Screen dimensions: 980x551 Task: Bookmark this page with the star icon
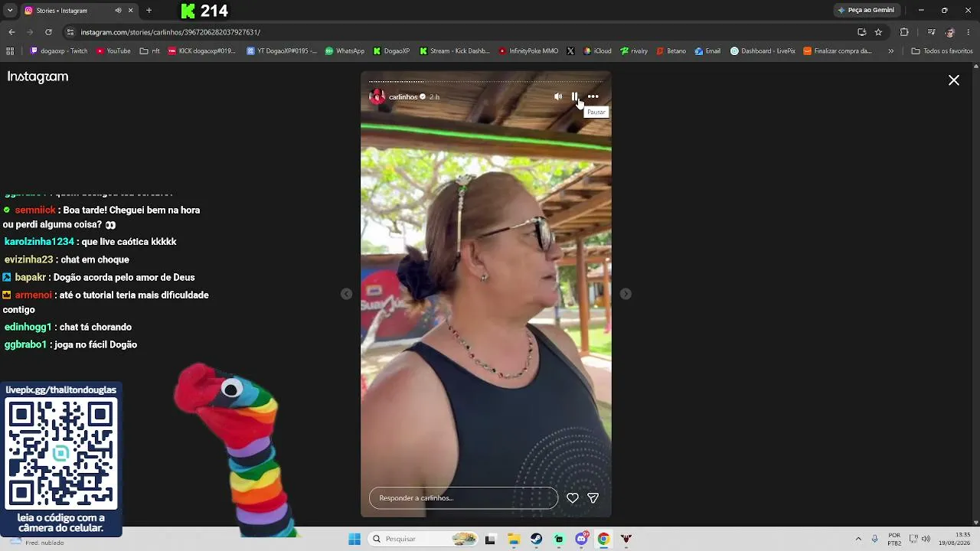[878, 32]
